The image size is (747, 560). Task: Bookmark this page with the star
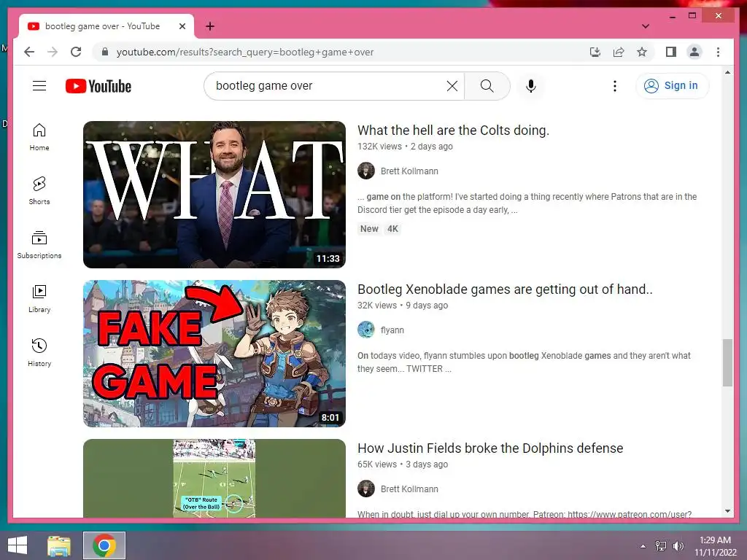[x=642, y=52]
